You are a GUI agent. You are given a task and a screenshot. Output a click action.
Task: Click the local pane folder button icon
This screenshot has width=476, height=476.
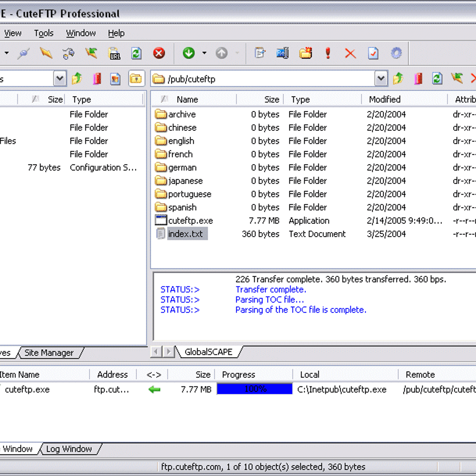(136, 79)
